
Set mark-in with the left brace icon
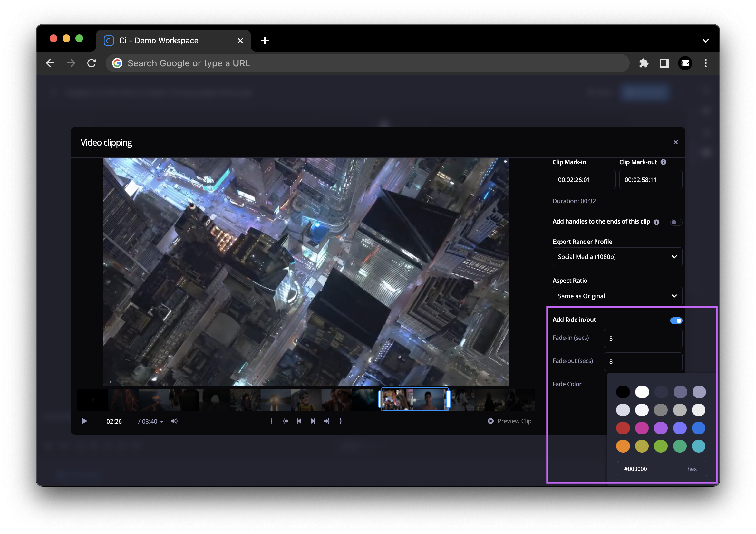click(x=272, y=421)
